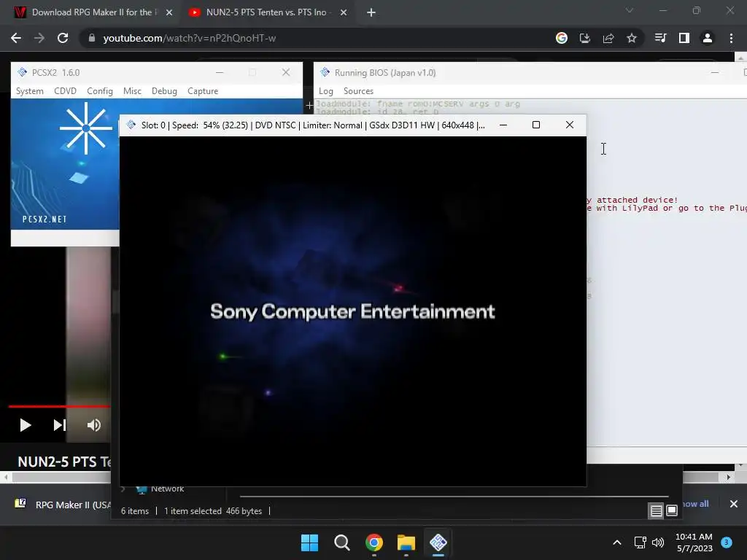The image size is (747, 560).
Task: Click the game window title bar icon
Action: [131, 125]
